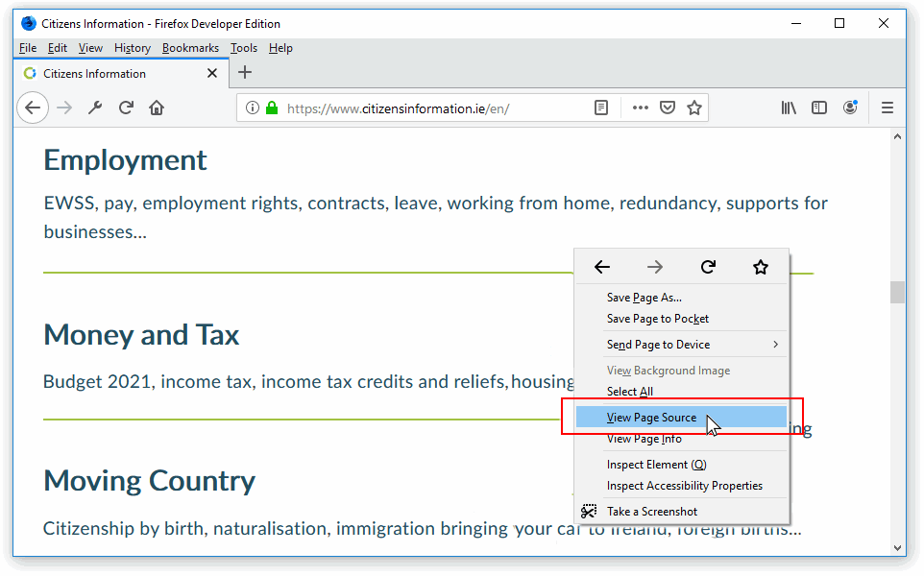Viewport: 924px width, 576px height.
Task: Choose View Page Info
Action: point(681,439)
